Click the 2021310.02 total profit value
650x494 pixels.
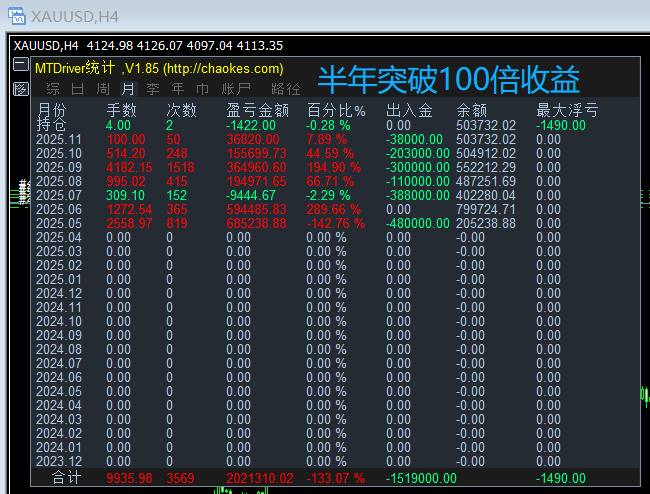[260, 478]
